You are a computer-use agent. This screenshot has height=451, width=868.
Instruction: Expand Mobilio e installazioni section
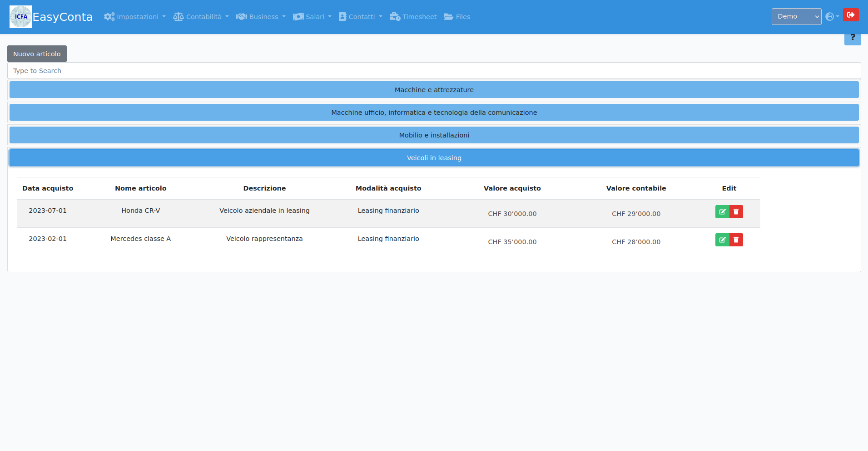click(x=434, y=135)
